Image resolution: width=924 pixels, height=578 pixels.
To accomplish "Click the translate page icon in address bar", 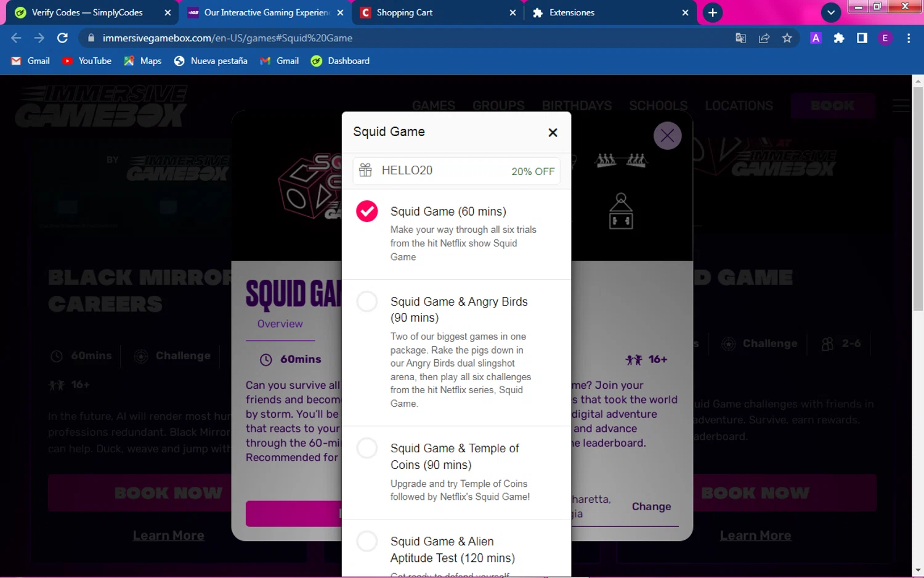I will 740,38.
